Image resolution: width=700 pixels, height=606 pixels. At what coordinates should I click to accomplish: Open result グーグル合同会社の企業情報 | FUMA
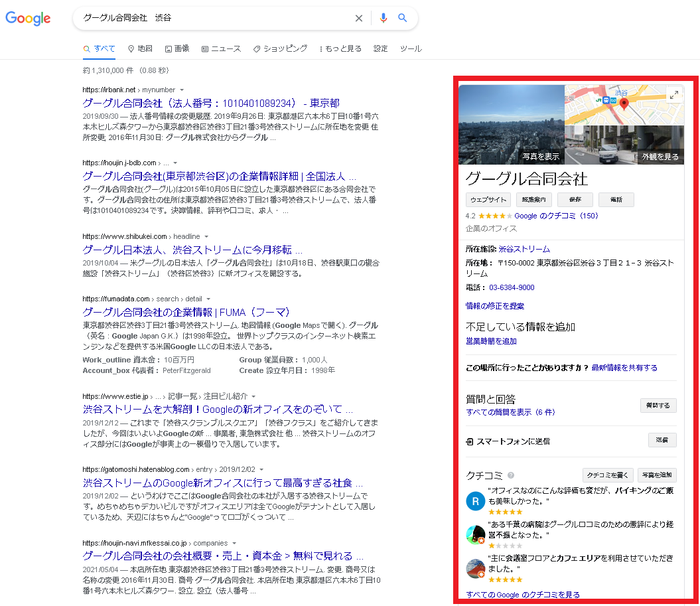(x=186, y=312)
